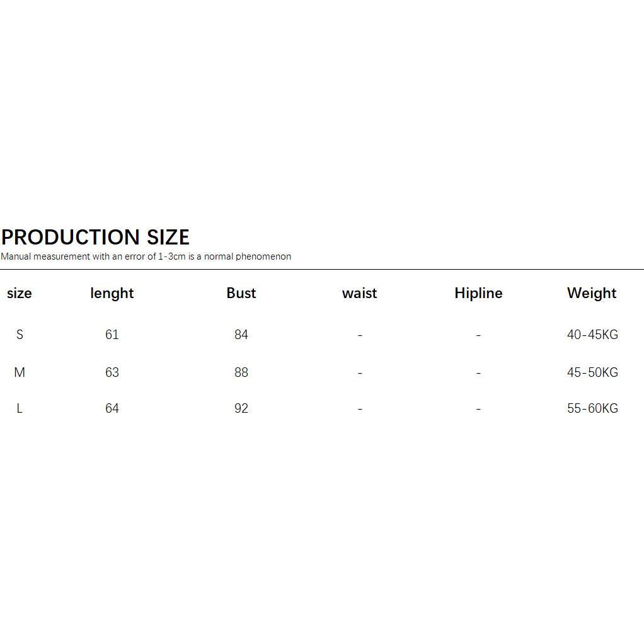Click the PRODUCTION SIZE heading
Screen dimensions: 644x644
point(95,238)
